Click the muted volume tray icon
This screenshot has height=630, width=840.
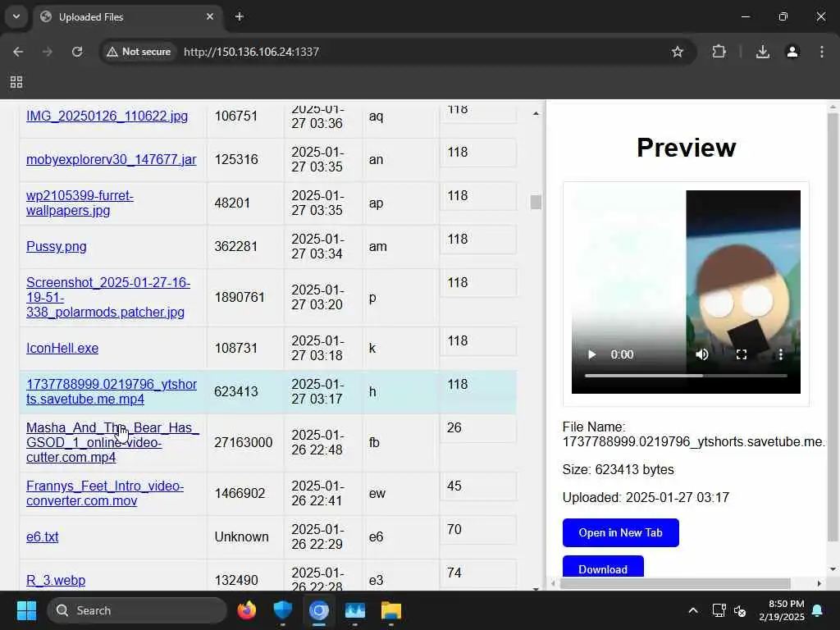[740, 610]
